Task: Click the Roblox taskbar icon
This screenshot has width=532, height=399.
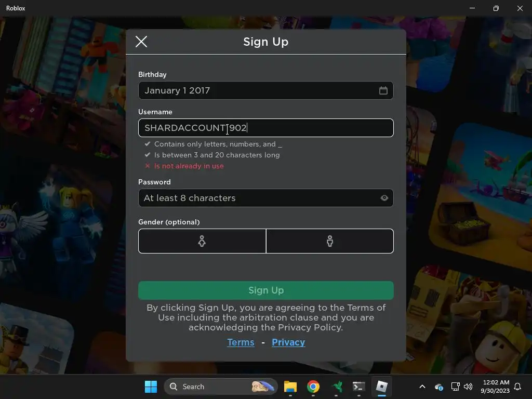Action: (382, 387)
